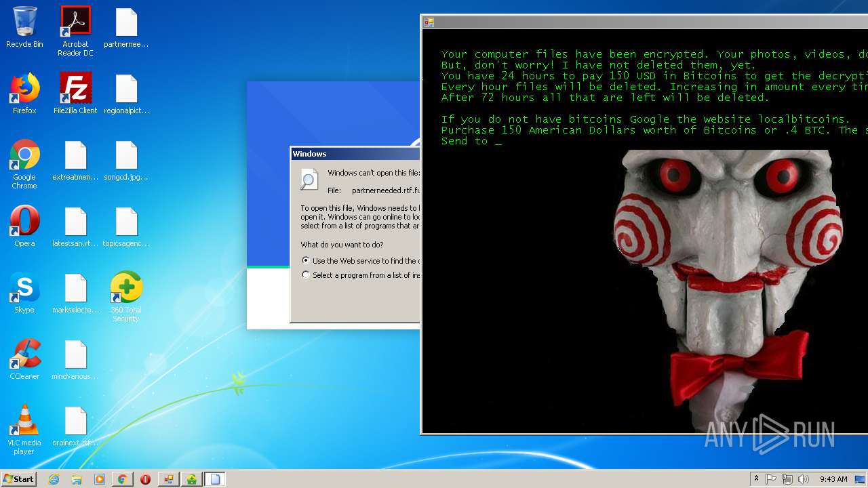Open Firefox desktop shortcut

(24, 94)
